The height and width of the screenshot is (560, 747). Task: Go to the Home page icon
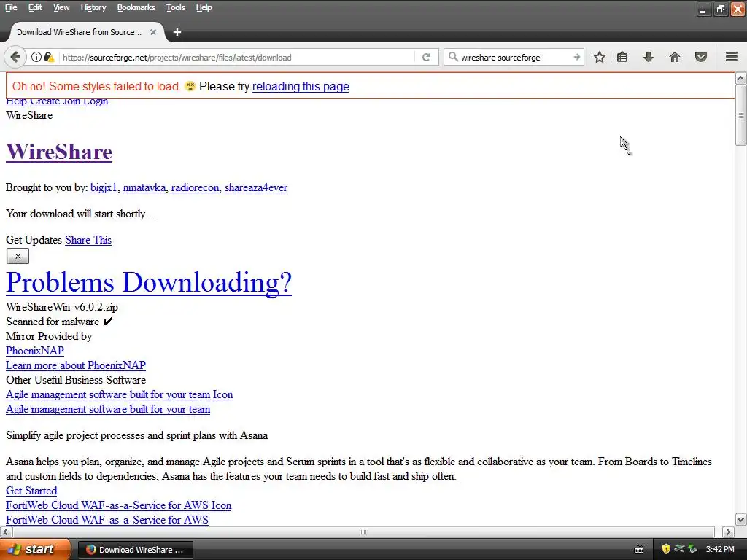click(675, 57)
